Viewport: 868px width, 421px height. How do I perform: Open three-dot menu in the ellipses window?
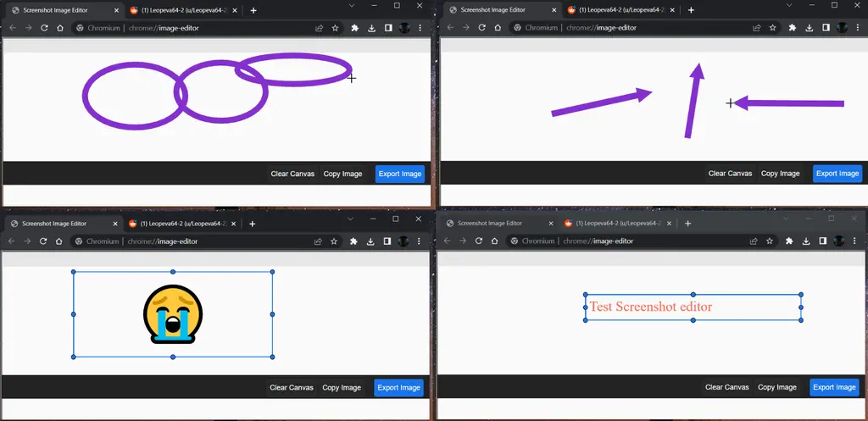point(420,28)
